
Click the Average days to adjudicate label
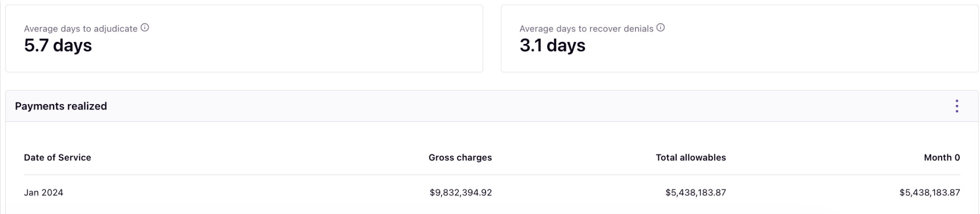click(80, 29)
